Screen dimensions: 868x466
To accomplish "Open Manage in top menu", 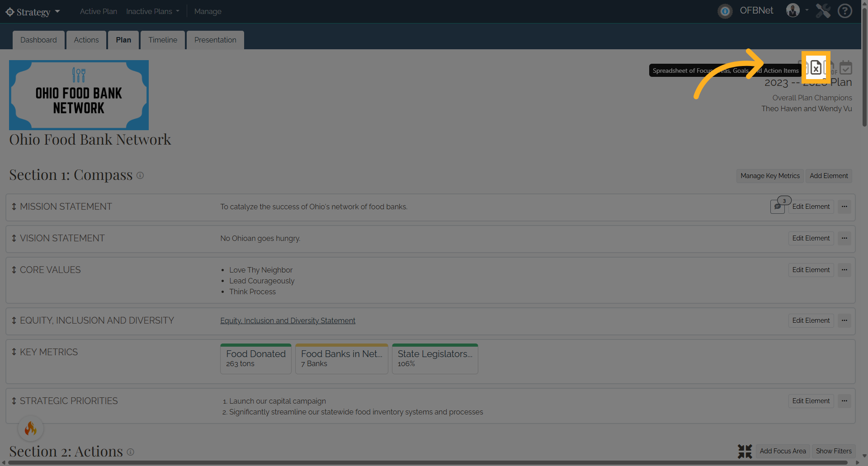I will (208, 11).
